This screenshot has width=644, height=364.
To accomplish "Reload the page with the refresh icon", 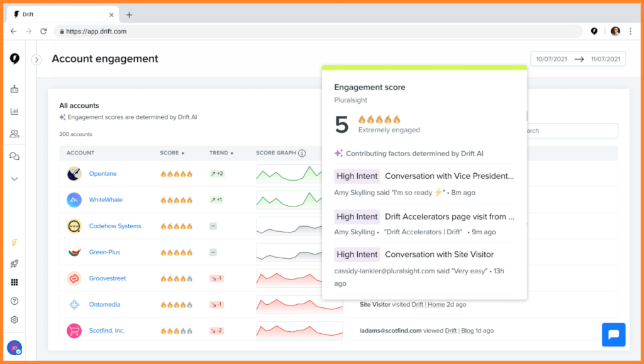I will point(43,31).
